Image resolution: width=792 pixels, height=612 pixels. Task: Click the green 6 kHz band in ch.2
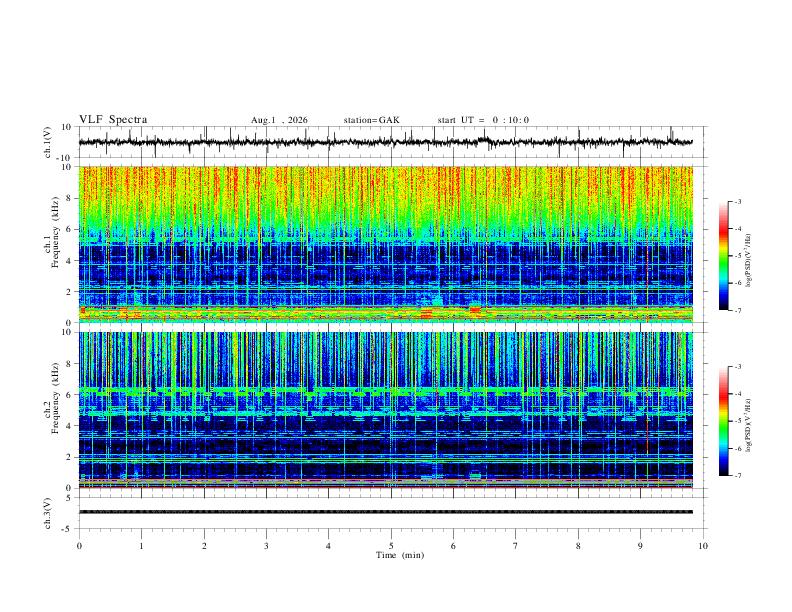pyautogui.click(x=386, y=391)
